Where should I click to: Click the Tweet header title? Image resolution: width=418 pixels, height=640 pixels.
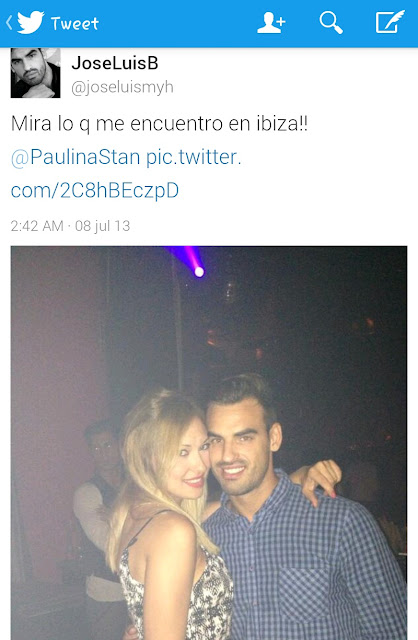[75, 23]
